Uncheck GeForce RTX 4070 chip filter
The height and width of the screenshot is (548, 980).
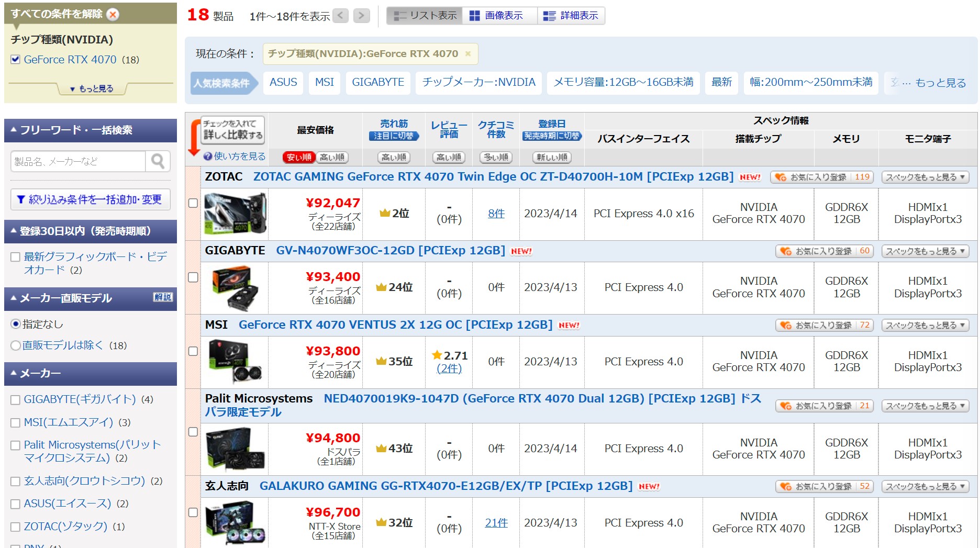tap(15, 59)
